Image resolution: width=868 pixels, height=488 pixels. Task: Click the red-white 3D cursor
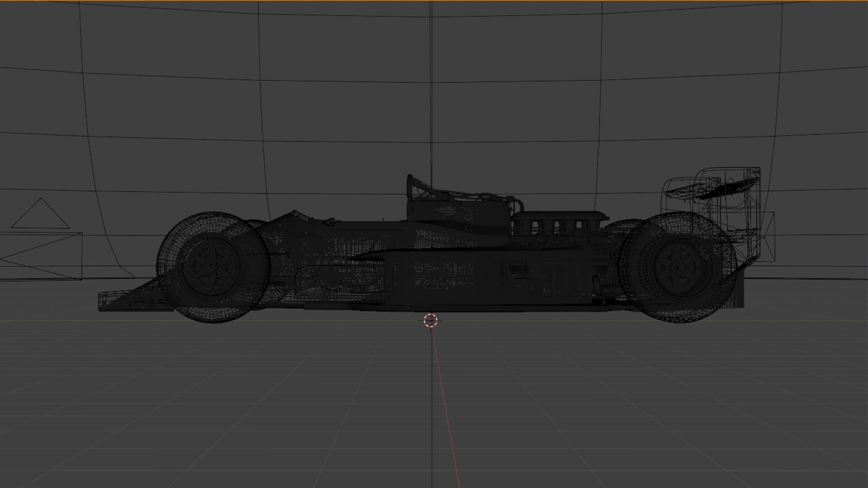pos(430,320)
